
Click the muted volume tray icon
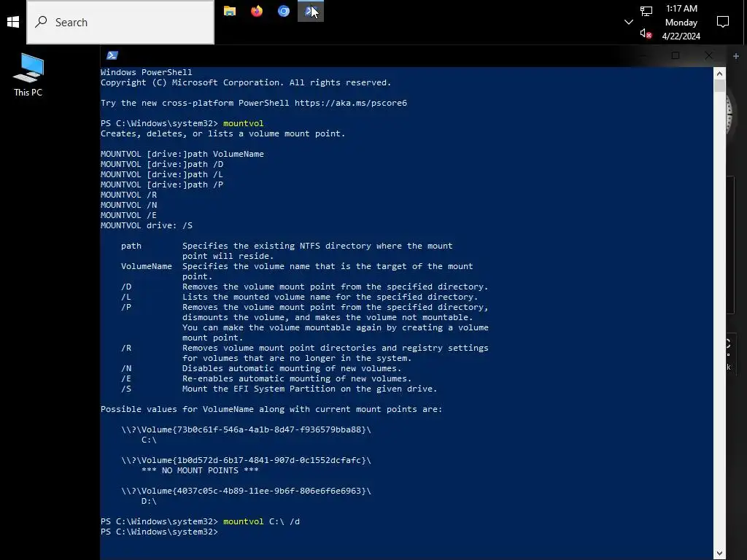[646, 34]
